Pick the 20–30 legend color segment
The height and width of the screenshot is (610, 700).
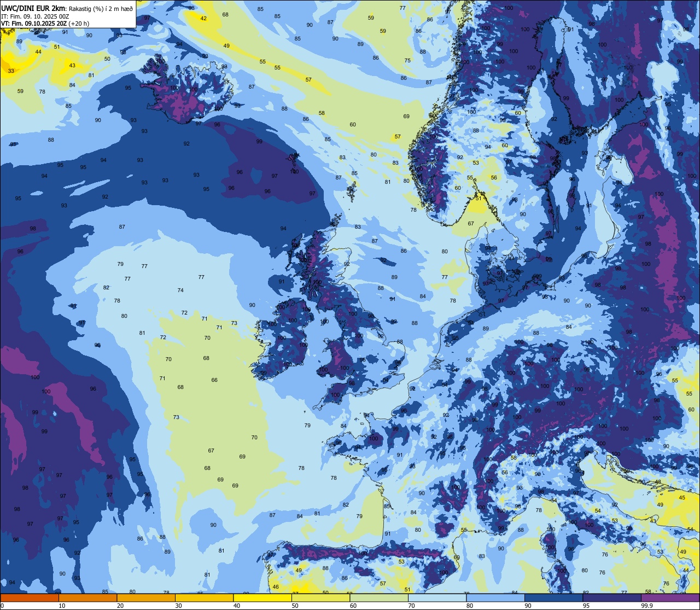[146, 597]
